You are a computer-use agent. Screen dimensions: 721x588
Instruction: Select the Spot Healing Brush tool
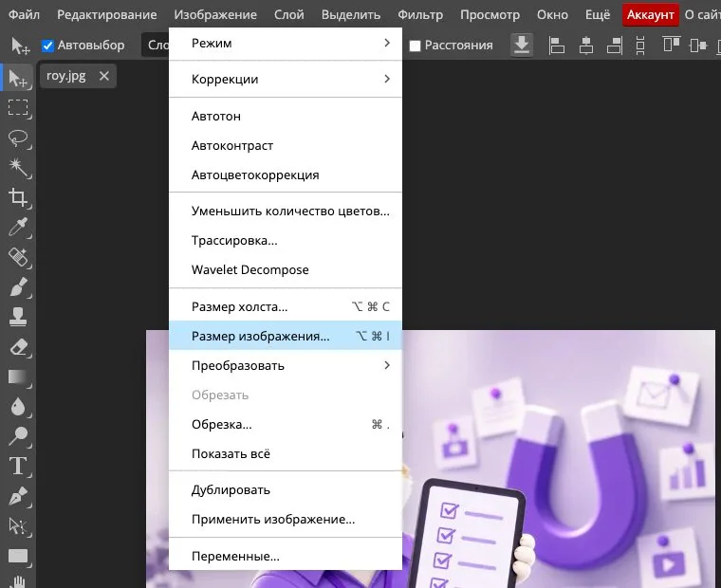pos(18,257)
